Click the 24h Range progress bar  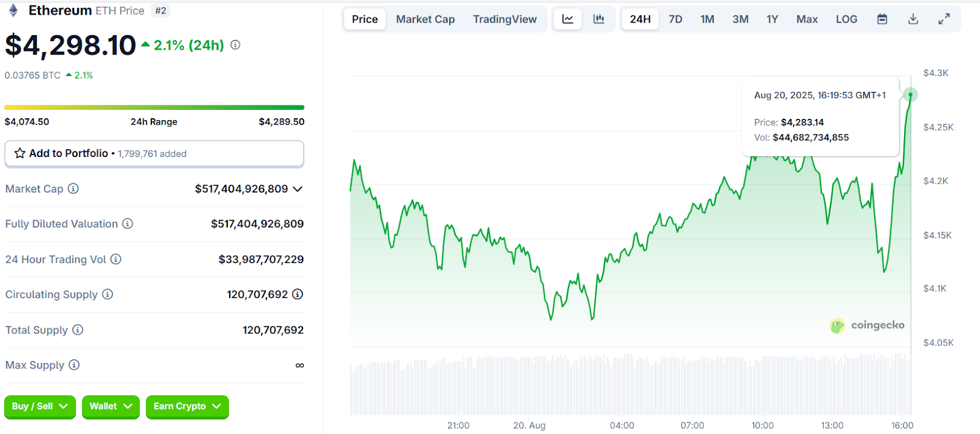coord(154,107)
